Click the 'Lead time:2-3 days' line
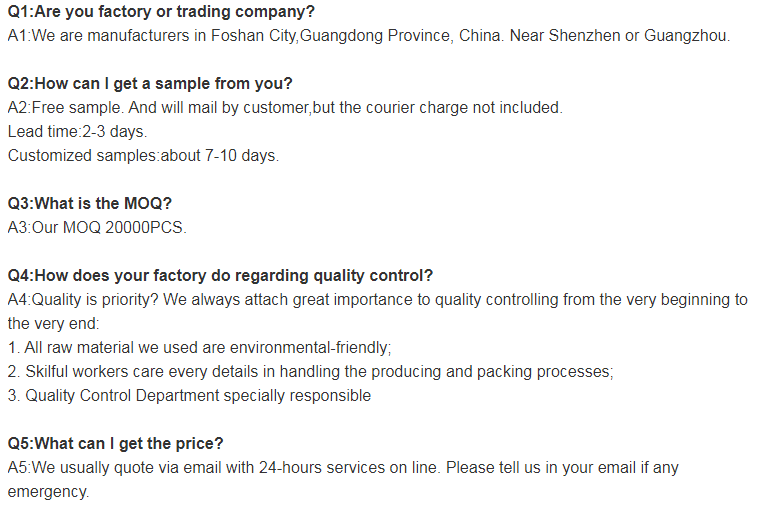The image size is (778, 509). pyautogui.click(x=77, y=131)
